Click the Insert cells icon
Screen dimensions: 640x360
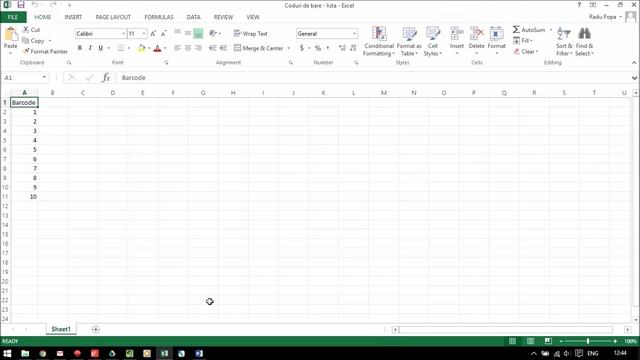(x=457, y=34)
